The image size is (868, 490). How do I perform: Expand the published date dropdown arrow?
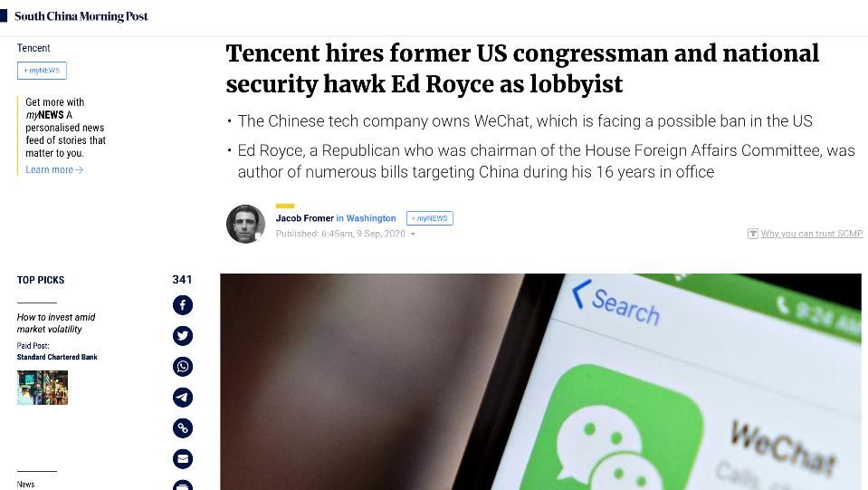[x=413, y=235]
